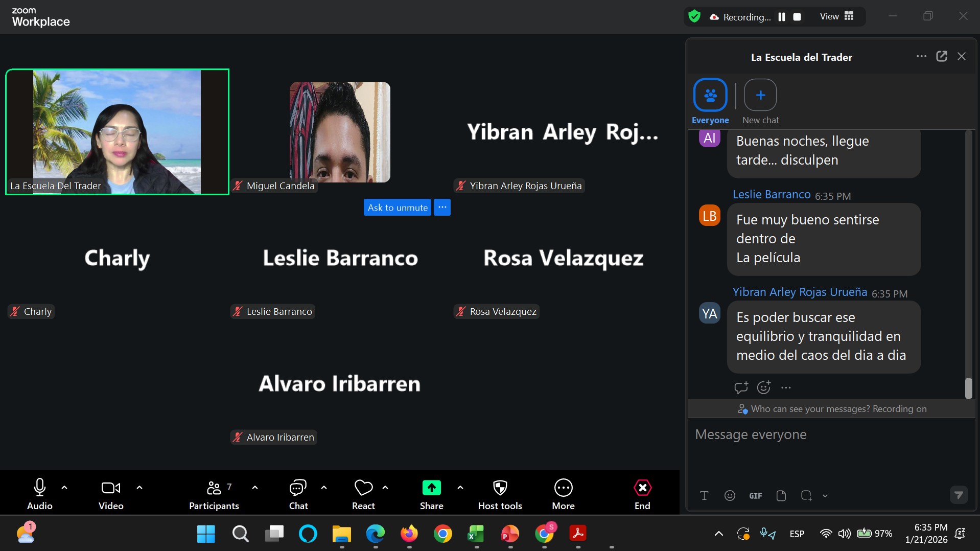Expand the audio options arrow

pyautogui.click(x=64, y=488)
